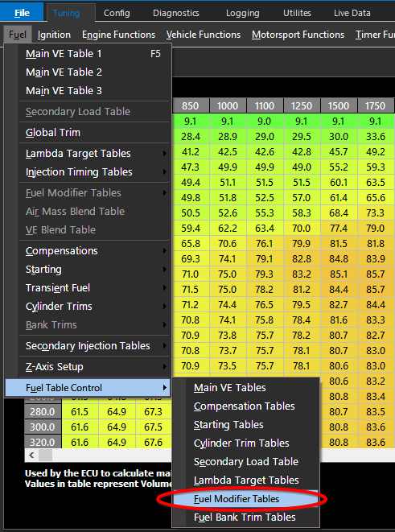This screenshot has width=395, height=532.
Task: Switch to the Diagnostics tab
Action: click(176, 13)
